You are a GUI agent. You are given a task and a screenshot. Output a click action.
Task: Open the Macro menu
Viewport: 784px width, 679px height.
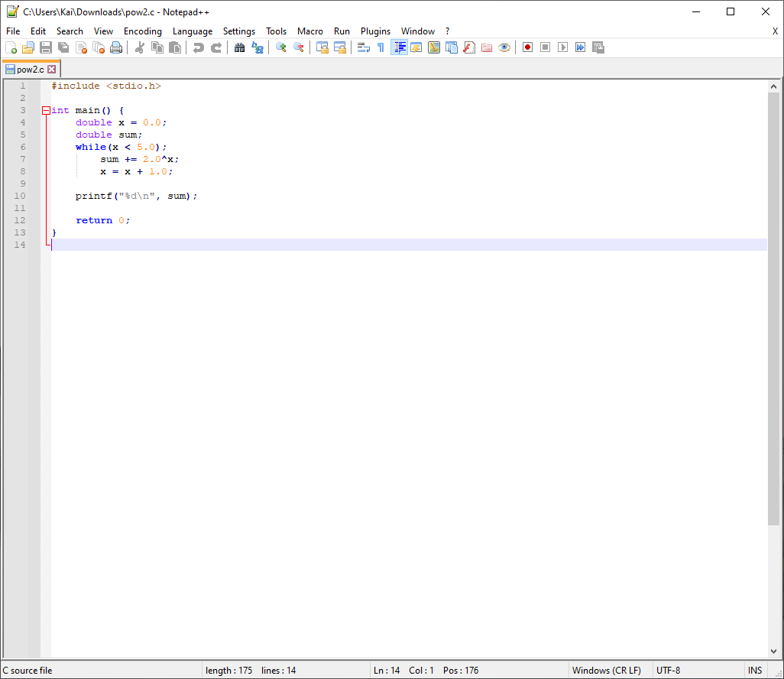(309, 31)
